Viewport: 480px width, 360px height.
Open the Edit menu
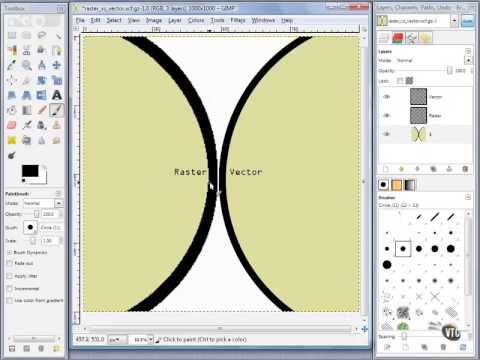95,20
